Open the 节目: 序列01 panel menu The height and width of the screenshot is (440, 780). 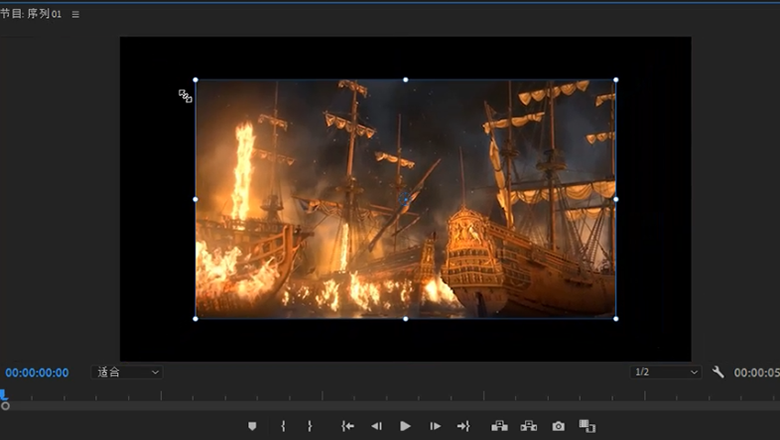[x=76, y=14]
